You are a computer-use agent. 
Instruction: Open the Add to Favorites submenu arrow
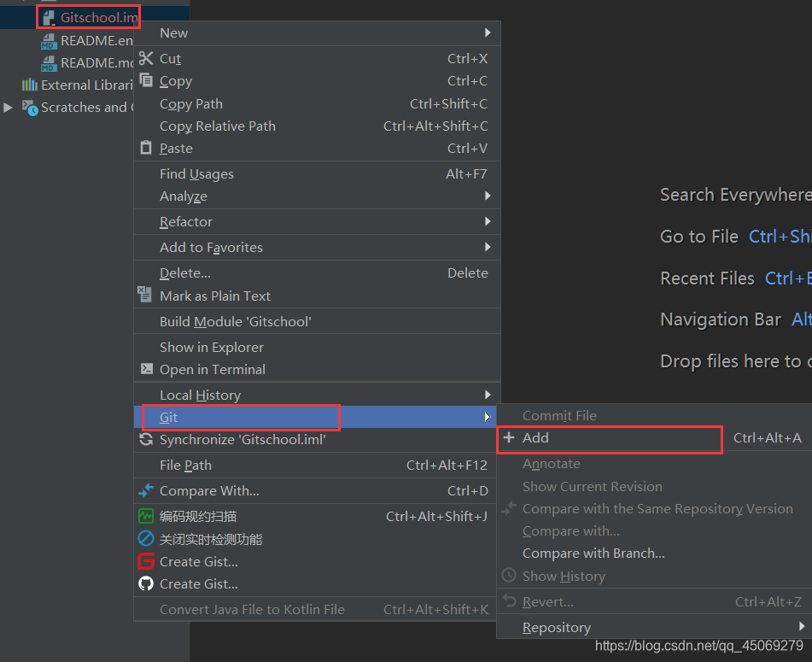[488, 247]
